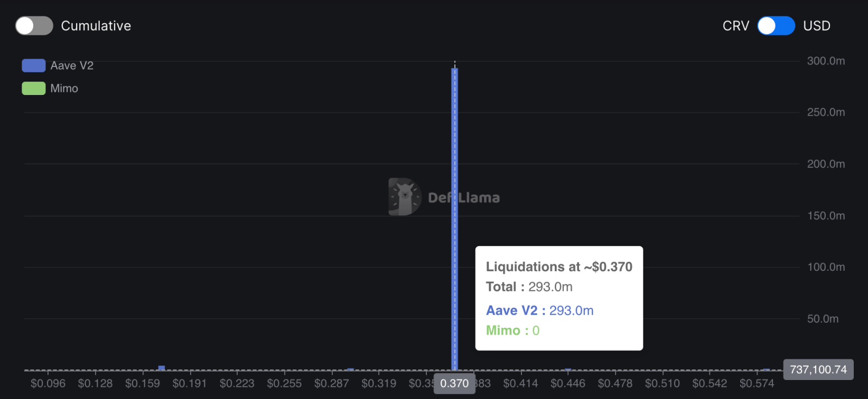Click the Mimo green legend swatch
Screen dimensions: 868x399
pyautogui.click(x=33, y=88)
